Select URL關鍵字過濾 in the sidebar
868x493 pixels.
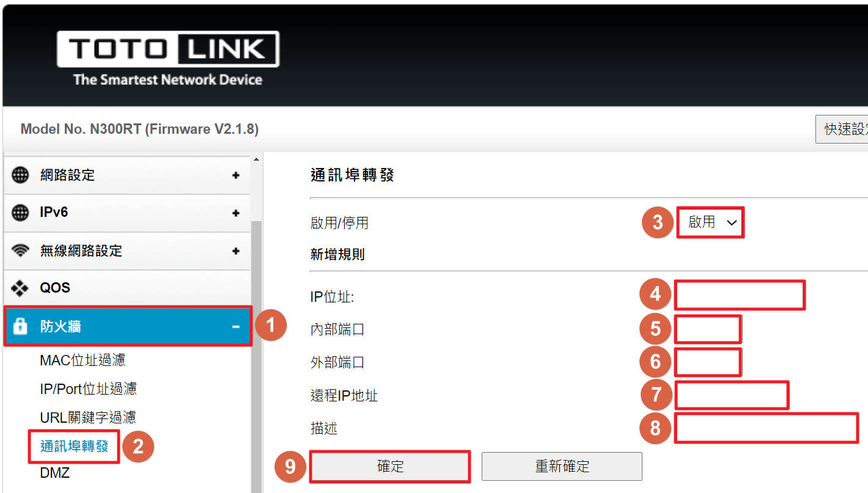(88, 417)
